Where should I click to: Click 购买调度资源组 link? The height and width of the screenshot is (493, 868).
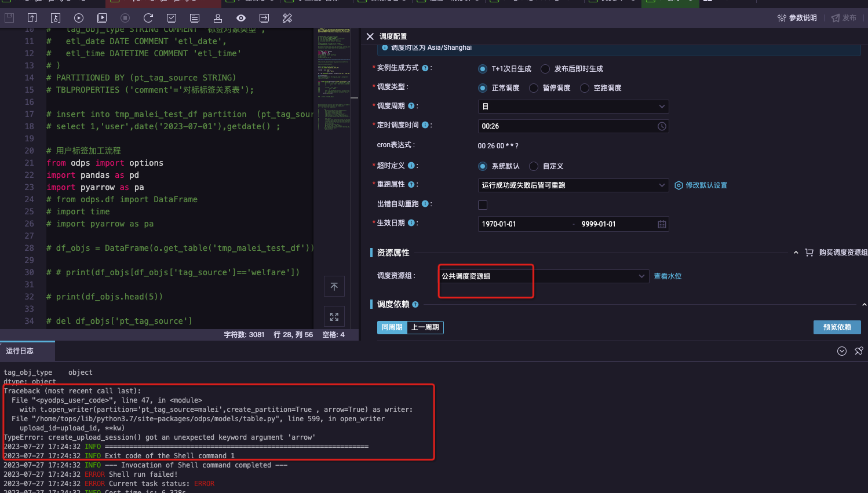coord(837,253)
